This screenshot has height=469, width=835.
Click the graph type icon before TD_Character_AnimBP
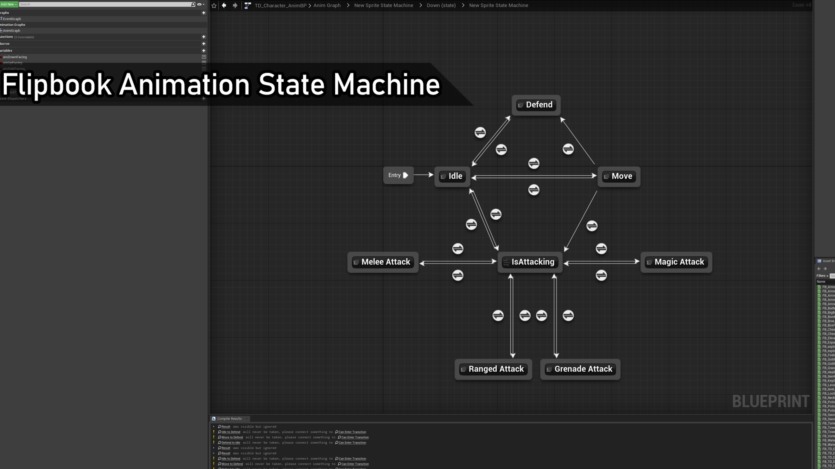point(247,5)
